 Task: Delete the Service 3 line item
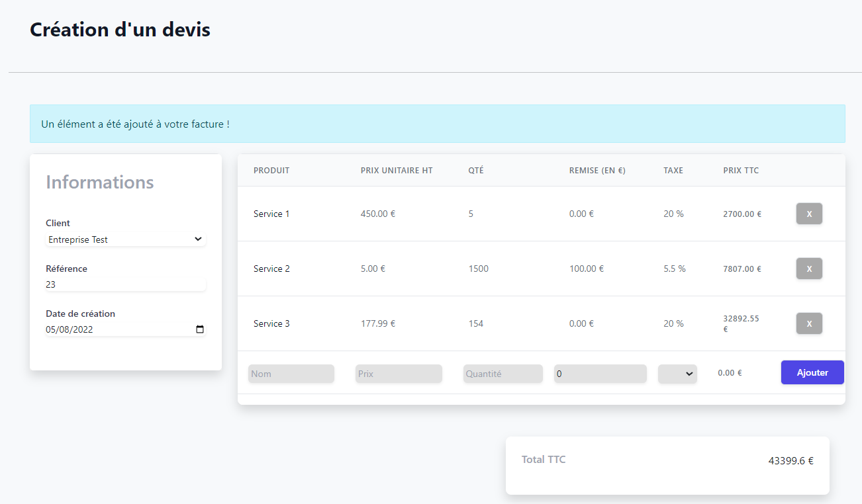click(x=808, y=323)
